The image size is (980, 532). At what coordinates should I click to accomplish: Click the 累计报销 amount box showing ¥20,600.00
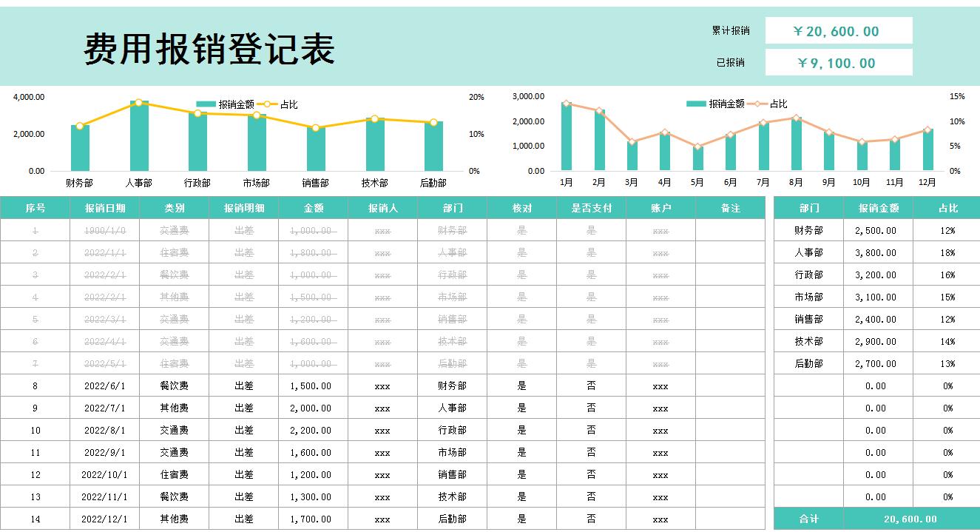point(837,31)
